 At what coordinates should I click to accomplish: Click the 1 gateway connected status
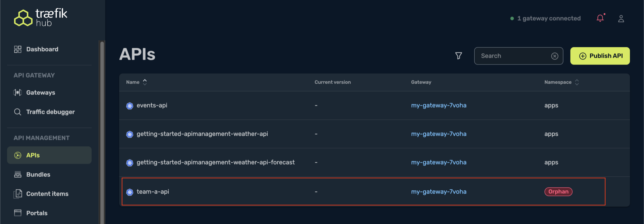click(545, 18)
